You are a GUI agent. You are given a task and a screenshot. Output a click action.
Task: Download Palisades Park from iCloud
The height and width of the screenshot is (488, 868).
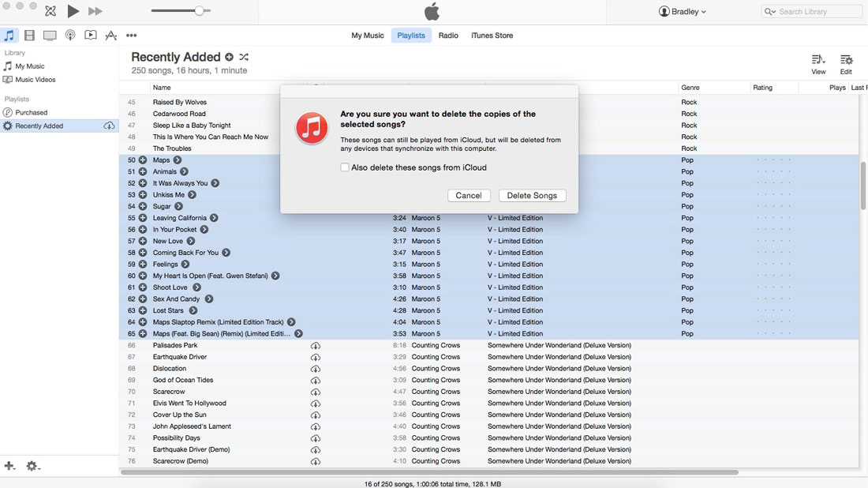tap(316, 346)
